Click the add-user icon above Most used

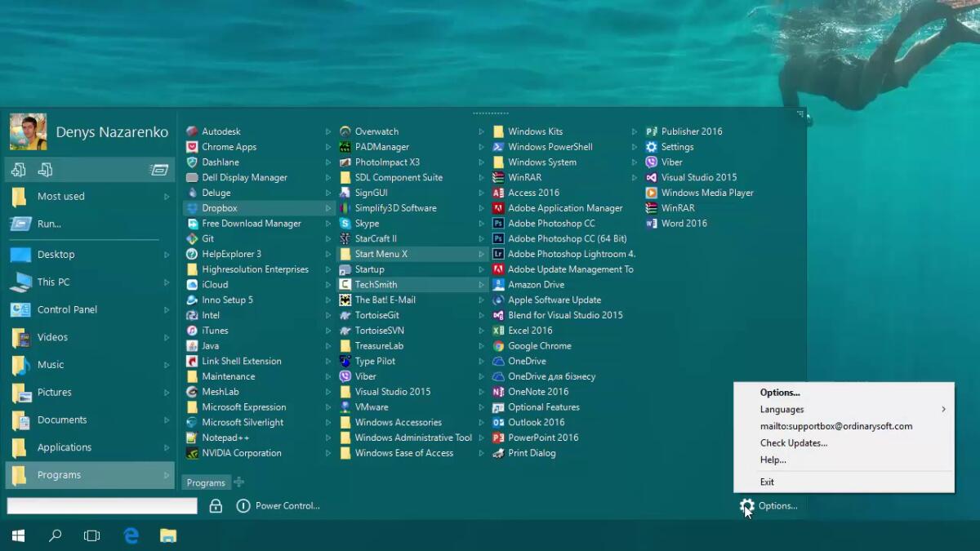coord(18,169)
